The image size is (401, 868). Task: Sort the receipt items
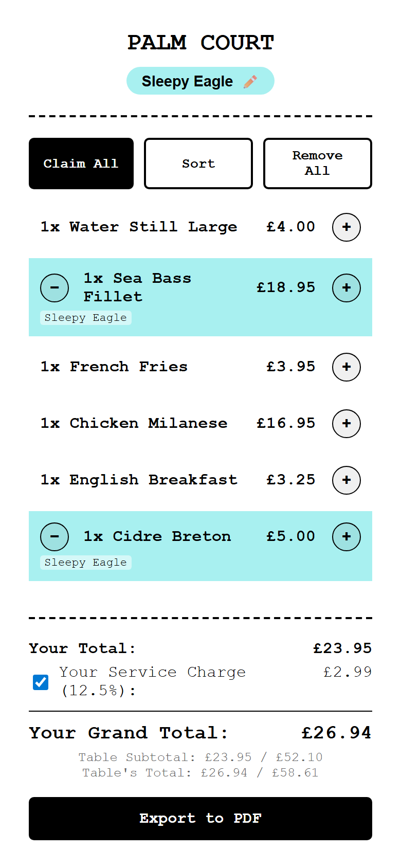[198, 164]
